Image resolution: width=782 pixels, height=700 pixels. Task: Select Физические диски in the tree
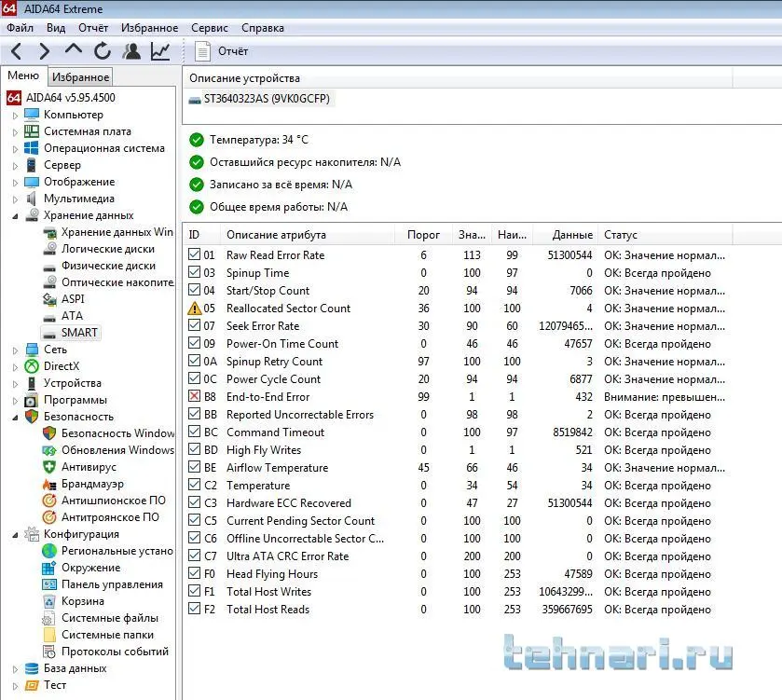(x=108, y=266)
